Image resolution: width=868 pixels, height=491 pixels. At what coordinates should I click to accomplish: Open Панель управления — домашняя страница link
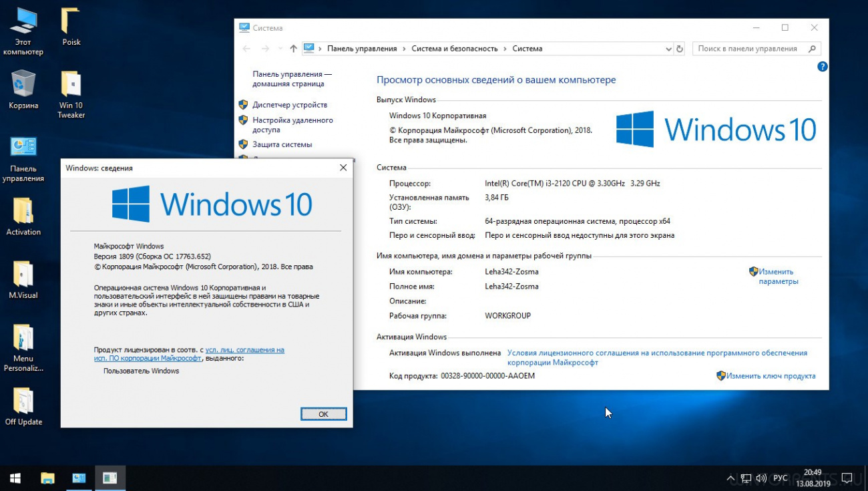click(292, 79)
